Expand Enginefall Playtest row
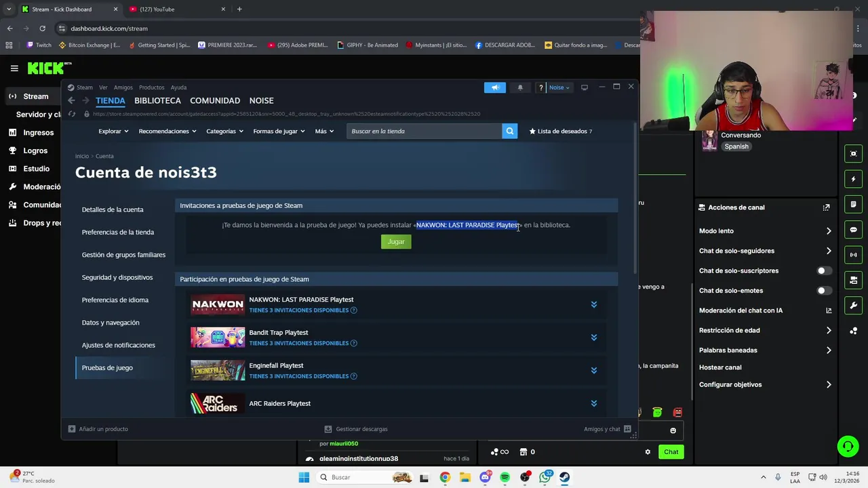 (x=593, y=370)
